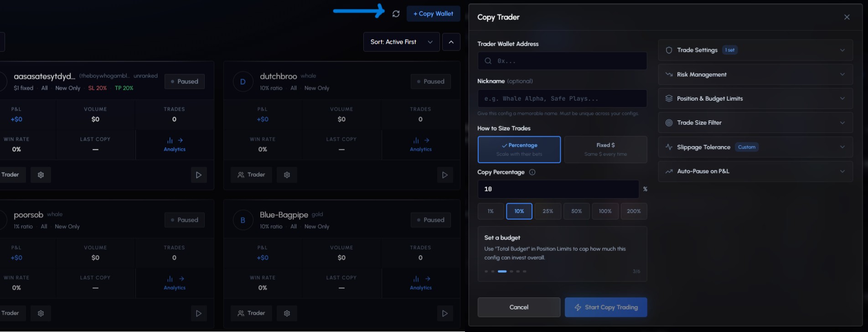868x332 pixels.
Task: Open settings gear on Blue-Bagpipe card
Action: click(287, 313)
